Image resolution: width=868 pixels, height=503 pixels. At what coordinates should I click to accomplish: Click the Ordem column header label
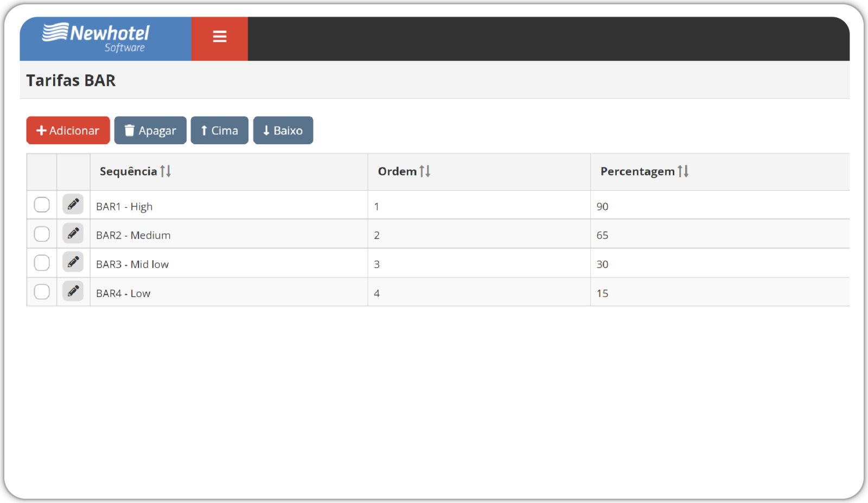pyautogui.click(x=397, y=171)
